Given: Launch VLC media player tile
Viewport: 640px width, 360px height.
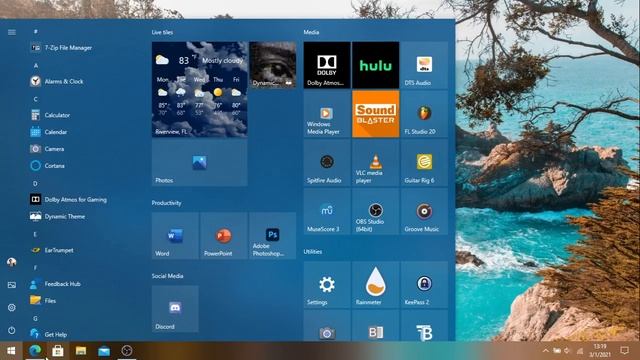Looking at the screenshot, I should [376, 162].
